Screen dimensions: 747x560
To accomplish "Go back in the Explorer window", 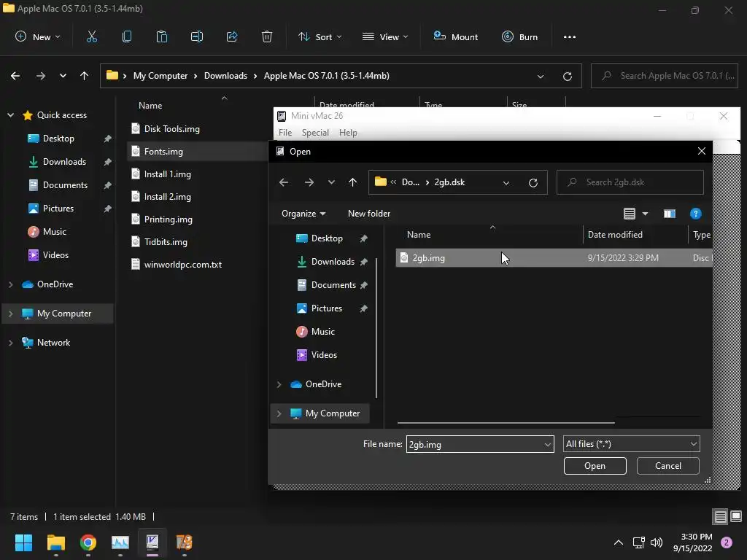I will pos(15,76).
